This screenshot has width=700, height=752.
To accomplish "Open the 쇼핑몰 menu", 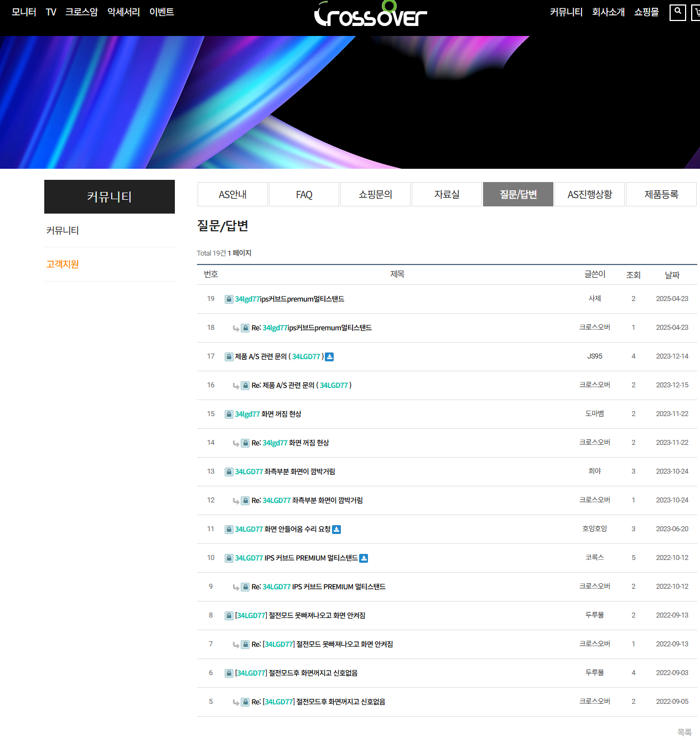I will 646,12.
